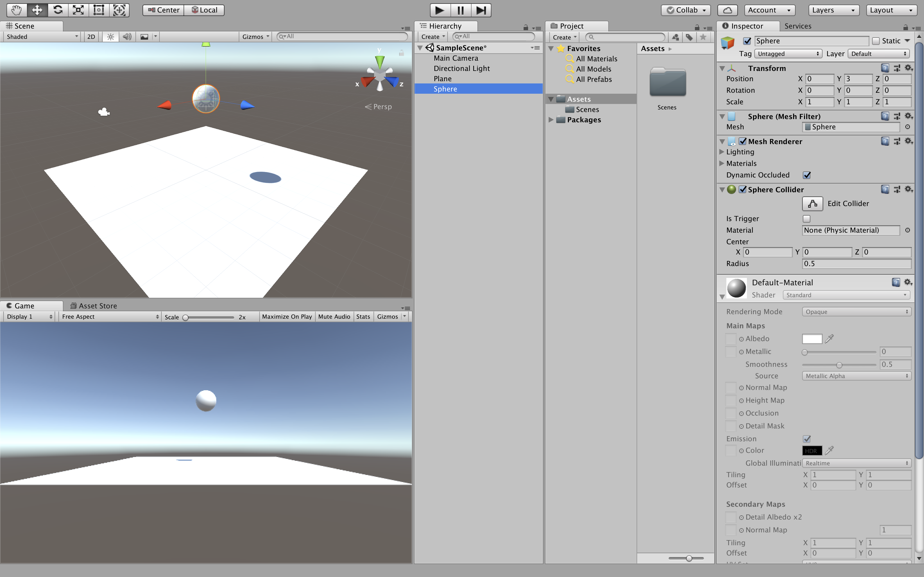
Task: Open the Layout dropdown
Action: pyautogui.click(x=891, y=10)
